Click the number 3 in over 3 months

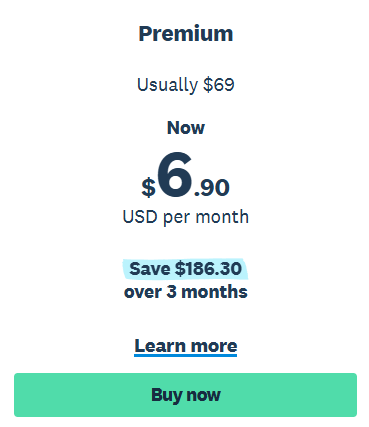pyautogui.click(x=171, y=292)
